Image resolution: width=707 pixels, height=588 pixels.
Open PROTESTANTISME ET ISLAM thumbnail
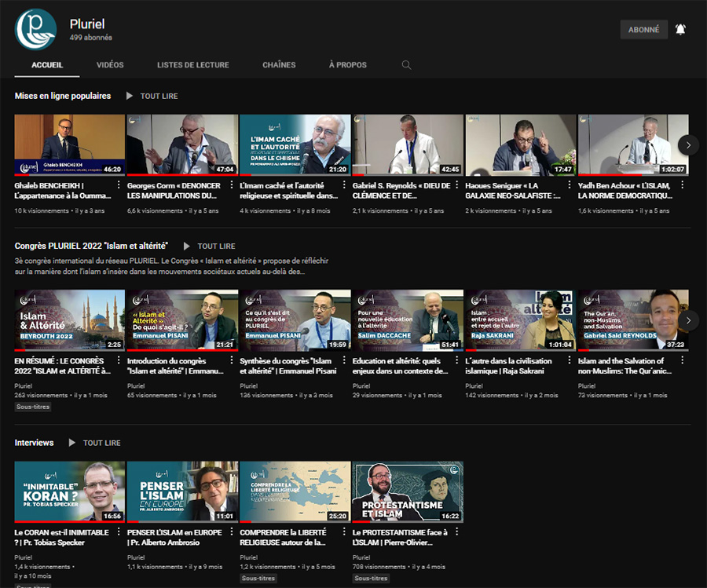tap(408, 491)
